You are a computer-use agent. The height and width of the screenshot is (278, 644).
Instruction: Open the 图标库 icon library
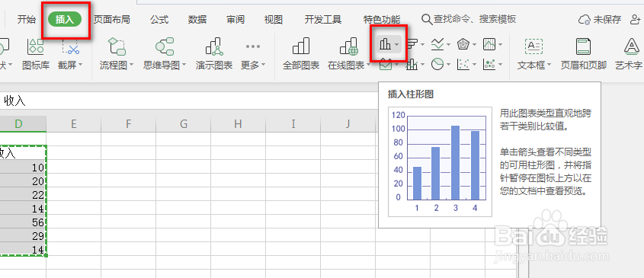(x=36, y=53)
